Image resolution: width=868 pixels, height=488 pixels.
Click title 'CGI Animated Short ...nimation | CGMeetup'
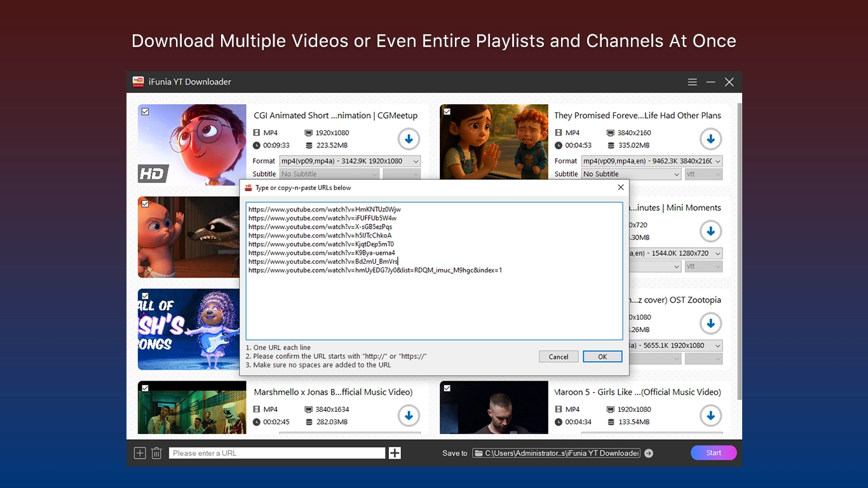click(x=336, y=116)
